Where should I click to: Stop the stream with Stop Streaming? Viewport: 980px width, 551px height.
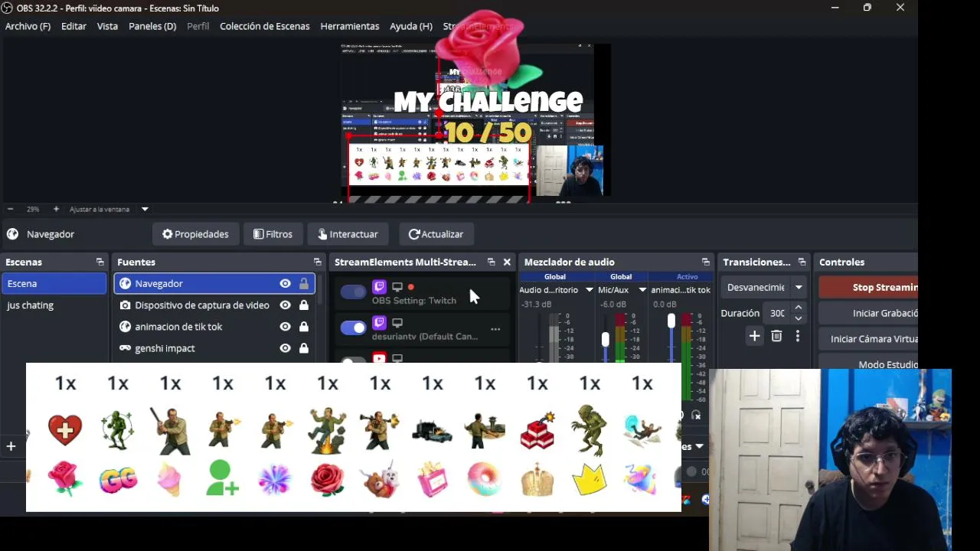(x=868, y=287)
